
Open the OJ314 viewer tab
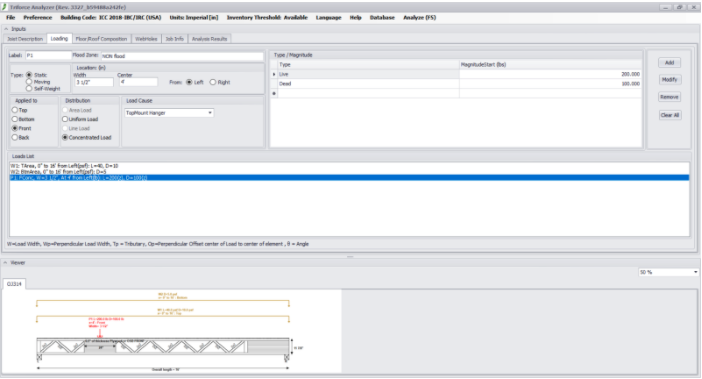pyautogui.click(x=14, y=284)
